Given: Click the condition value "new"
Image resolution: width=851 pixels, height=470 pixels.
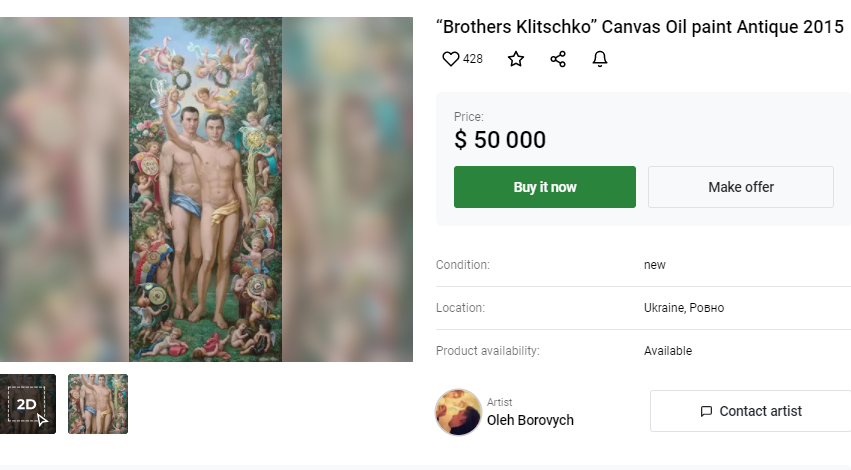Looking at the screenshot, I should point(654,265).
